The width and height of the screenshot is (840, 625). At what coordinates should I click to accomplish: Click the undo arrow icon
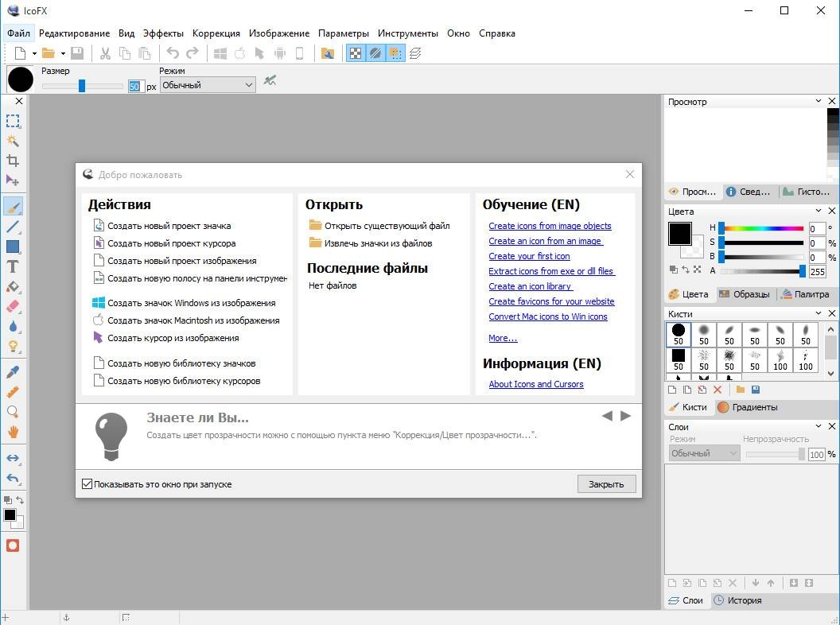click(x=173, y=53)
